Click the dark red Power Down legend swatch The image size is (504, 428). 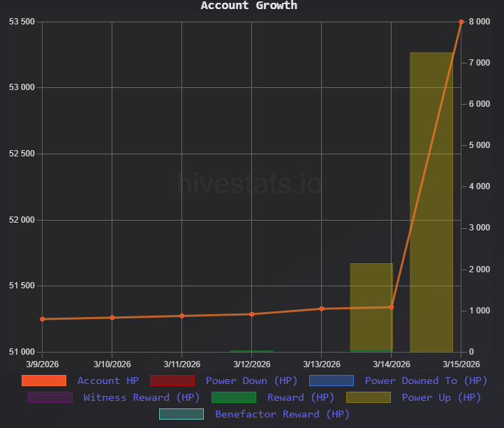[172, 381]
